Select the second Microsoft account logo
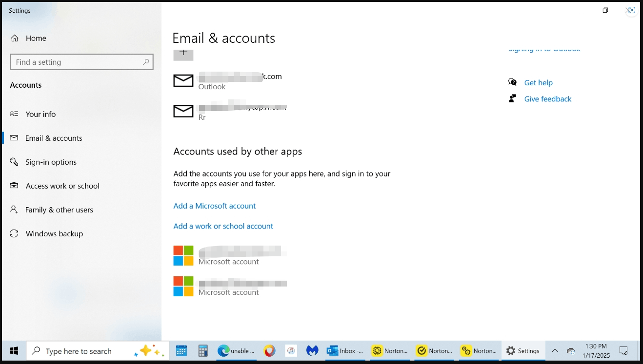 click(x=183, y=287)
